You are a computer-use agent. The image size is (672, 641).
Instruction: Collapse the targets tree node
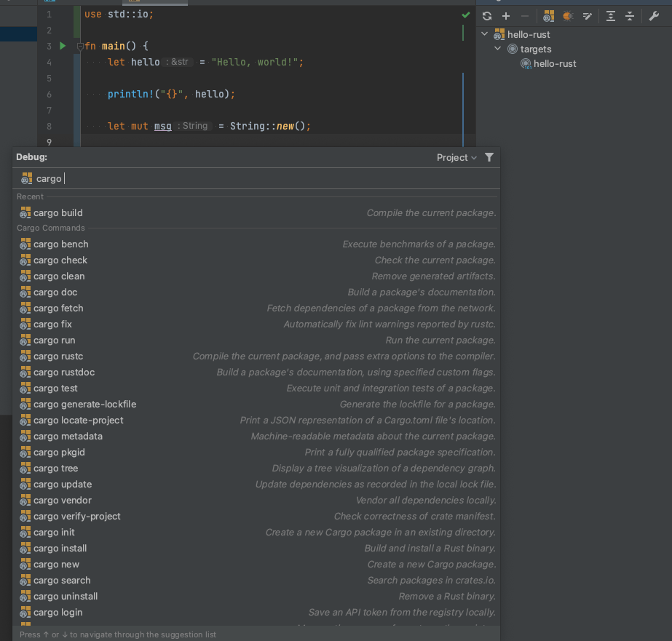497,49
